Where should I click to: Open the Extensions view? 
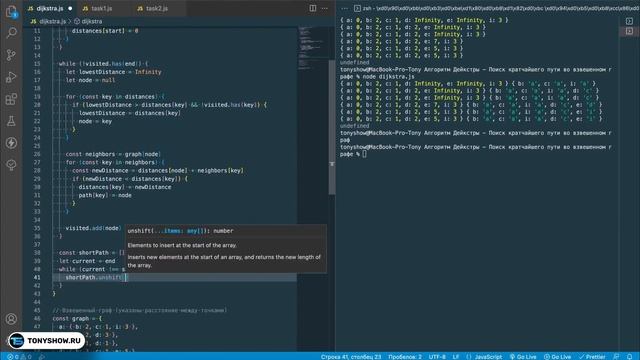(x=11, y=99)
